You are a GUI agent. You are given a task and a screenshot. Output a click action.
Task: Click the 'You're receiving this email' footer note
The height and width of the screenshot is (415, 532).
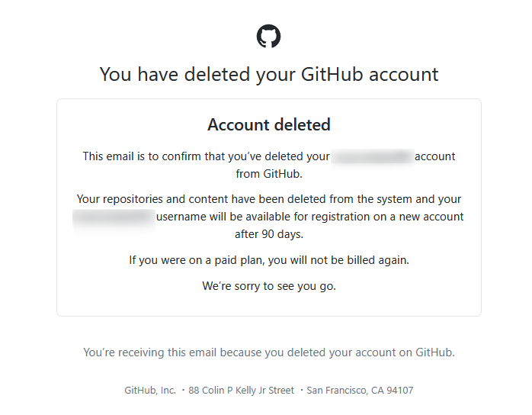coord(269,352)
